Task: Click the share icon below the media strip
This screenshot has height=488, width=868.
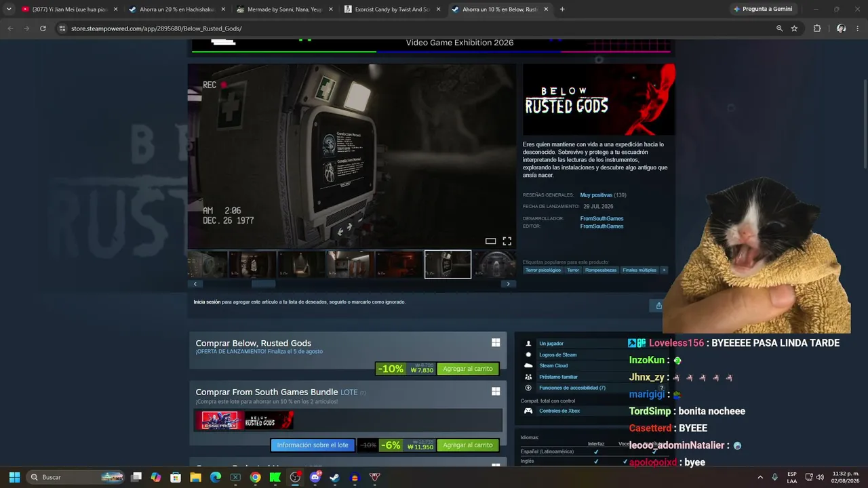Action: click(x=658, y=306)
